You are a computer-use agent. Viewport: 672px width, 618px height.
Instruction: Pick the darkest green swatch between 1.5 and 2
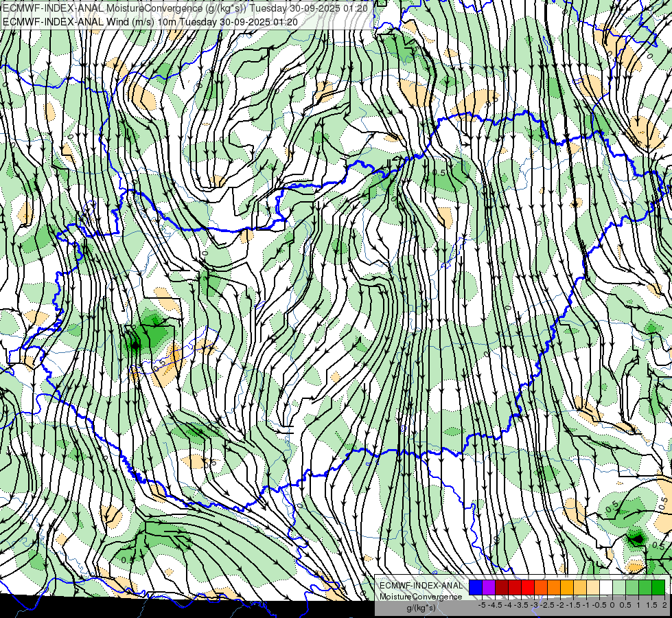pyautogui.click(x=658, y=587)
